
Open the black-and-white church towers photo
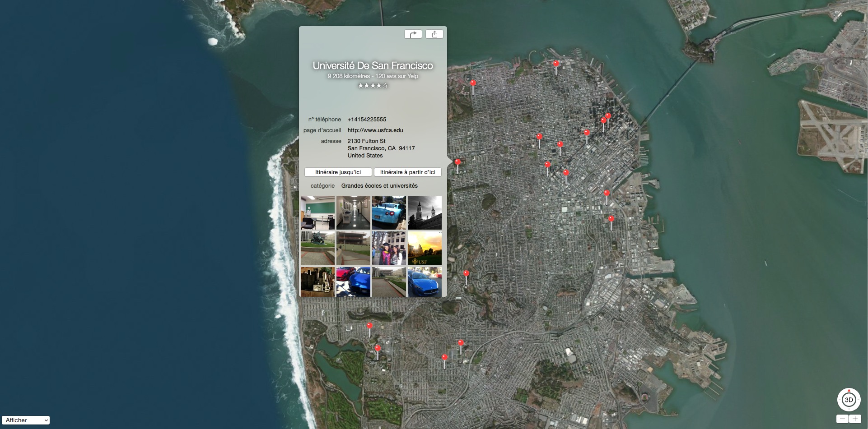(x=425, y=213)
